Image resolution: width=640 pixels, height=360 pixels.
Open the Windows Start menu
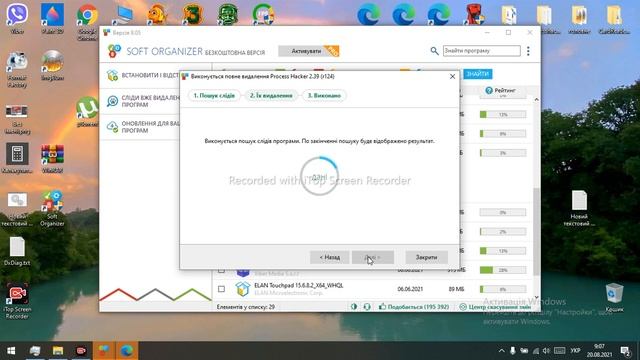(x=11, y=351)
